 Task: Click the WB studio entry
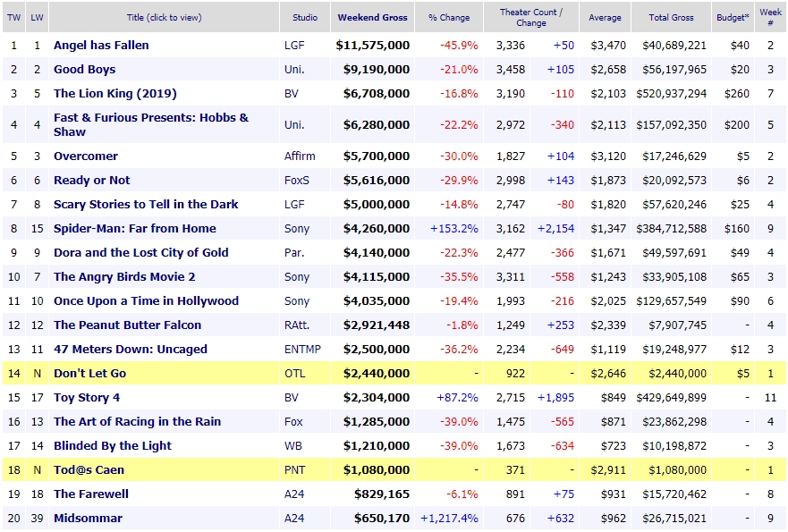[292, 445]
